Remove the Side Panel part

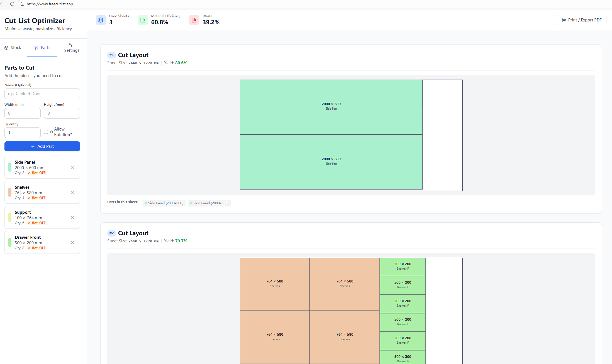point(72,167)
